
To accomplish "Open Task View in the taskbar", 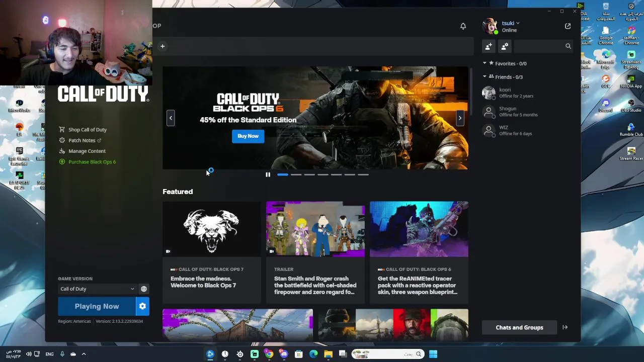I will (x=343, y=354).
